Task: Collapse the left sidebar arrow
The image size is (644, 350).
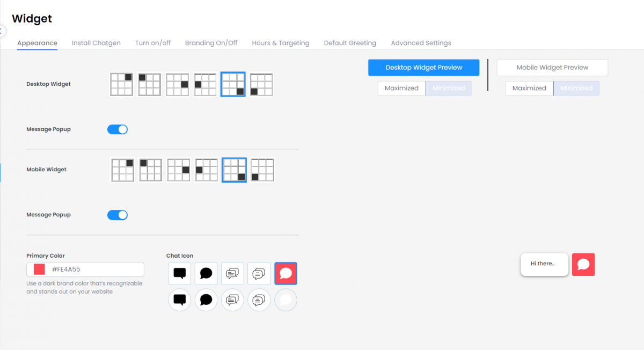Action: tap(2, 31)
